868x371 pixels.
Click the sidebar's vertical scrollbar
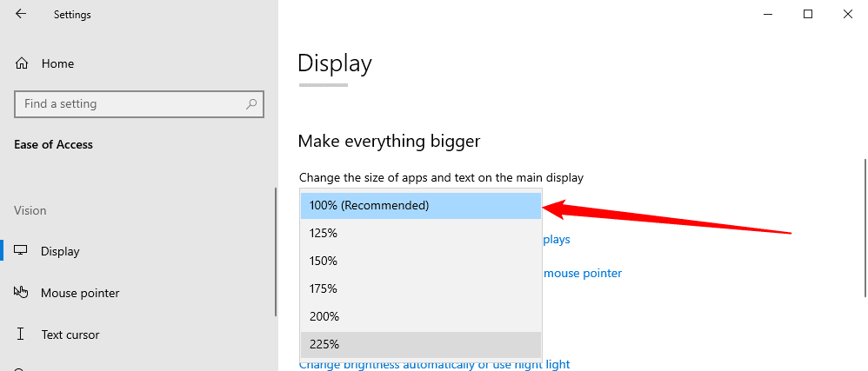pos(276,252)
